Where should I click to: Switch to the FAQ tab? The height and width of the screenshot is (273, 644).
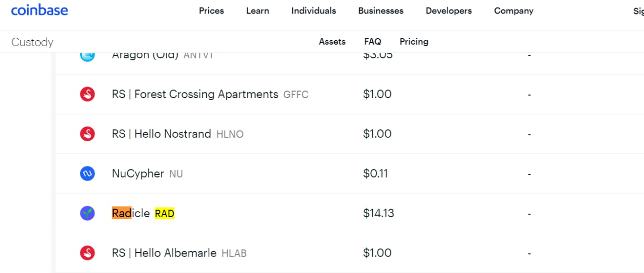coord(373,42)
